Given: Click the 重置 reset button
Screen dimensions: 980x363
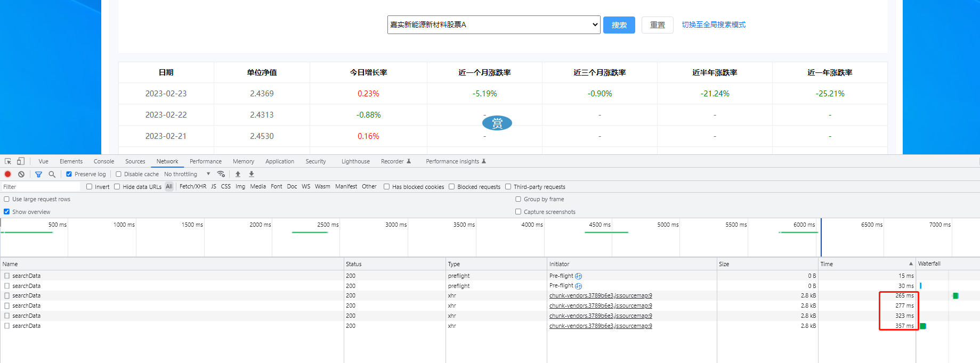Looking at the screenshot, I should click(658, 25).
